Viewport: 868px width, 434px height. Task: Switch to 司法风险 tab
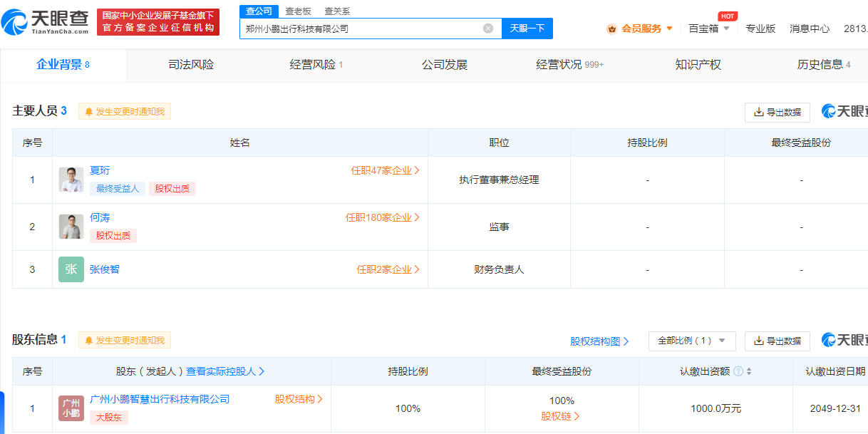coord(191,66)
